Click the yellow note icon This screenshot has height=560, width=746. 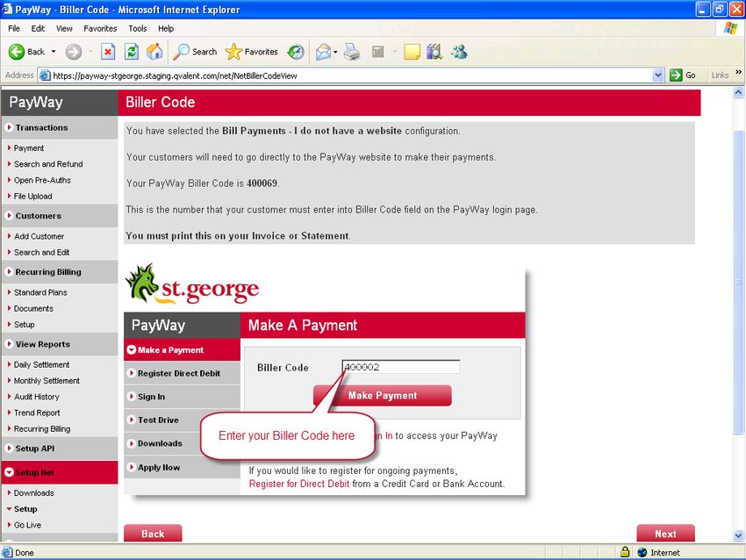pos(412,52)
